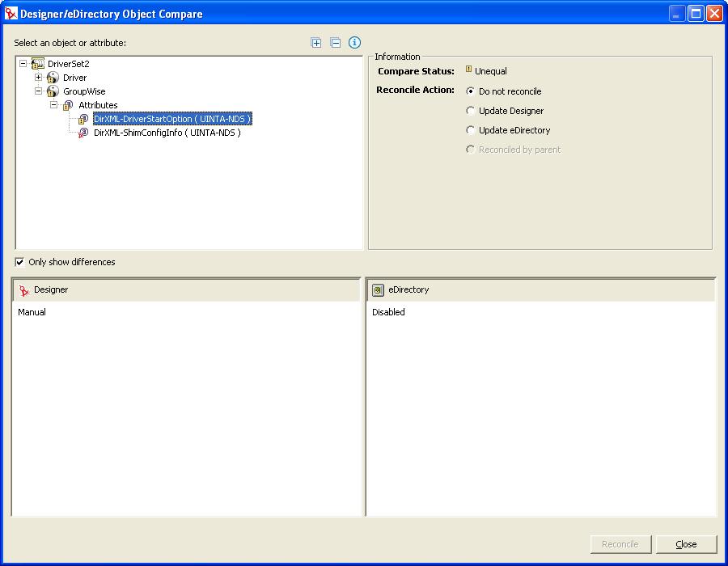Image resolution: width=728 pixels, height=566 pixels.
Task: Choose the Update eDirectory radio button
Action: click(x=470, y=130)
